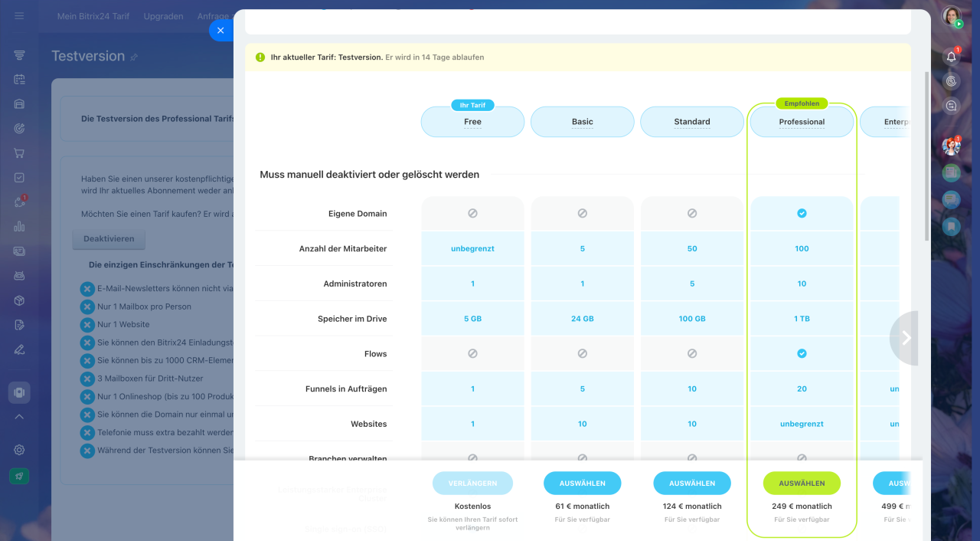The image size is (980, 541).
Task: Go to the Anfrage tab
Action: pos(214,16)
